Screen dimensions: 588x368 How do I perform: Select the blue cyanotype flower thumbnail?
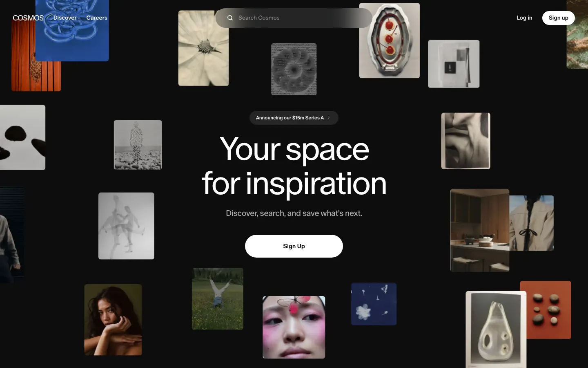coord(374,304)
